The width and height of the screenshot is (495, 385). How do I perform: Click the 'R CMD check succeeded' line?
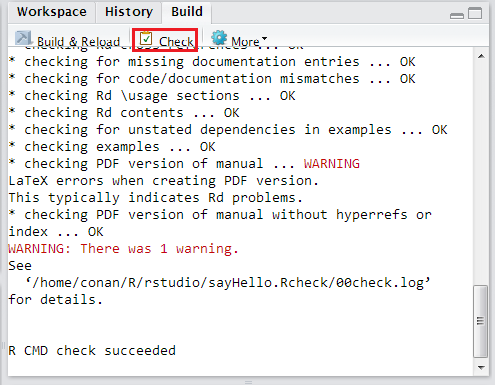tap(92, 350)
